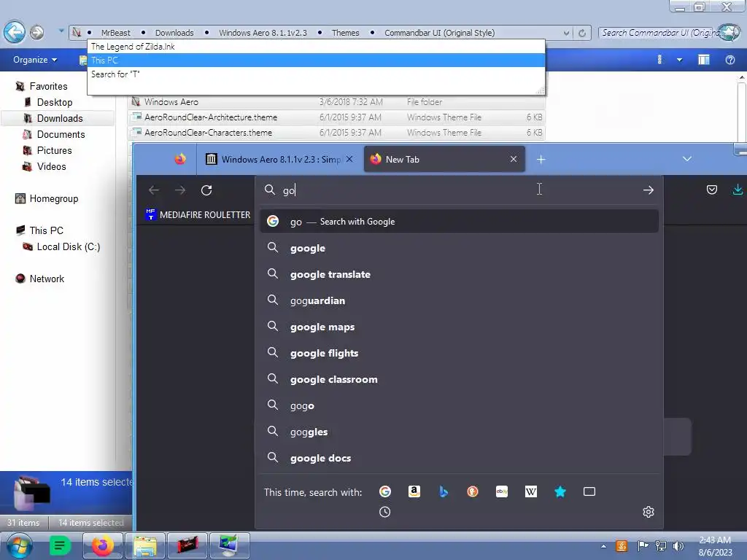The height and width of the screenshot is (560, 747).
Task: Search bookmarks with star icon
Action: [x=560, y=491]
